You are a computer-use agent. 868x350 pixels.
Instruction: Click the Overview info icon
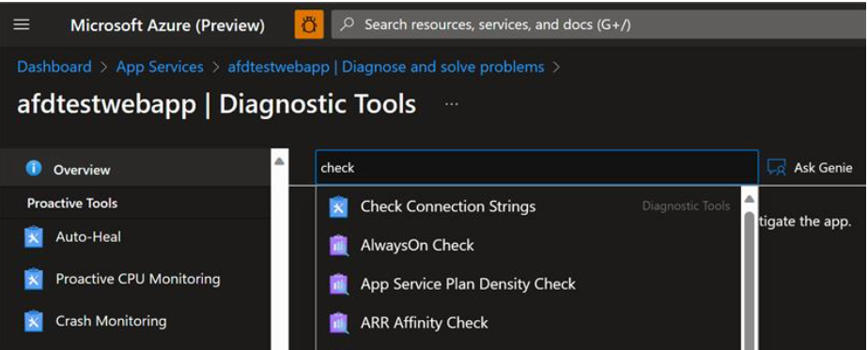(x=35, y=169)
